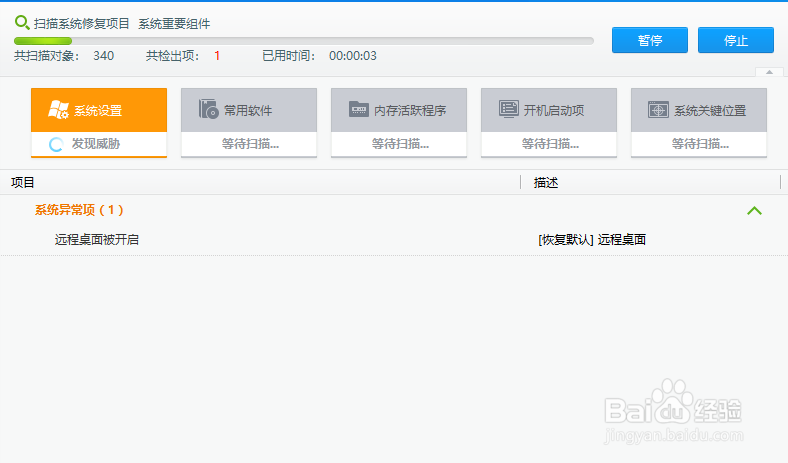Click 等待扫描 under 常用软件
Image resolution: width=788 pixels, height=463 pixels.
[250, 144]
